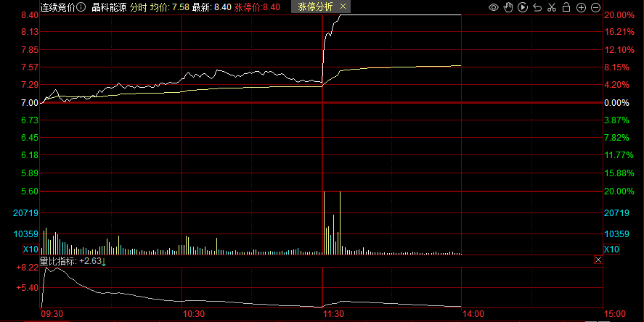Viewport: 644px width, 322px height.
Task: Click the 11:30 time axis marker
Action: click(333, 314)
